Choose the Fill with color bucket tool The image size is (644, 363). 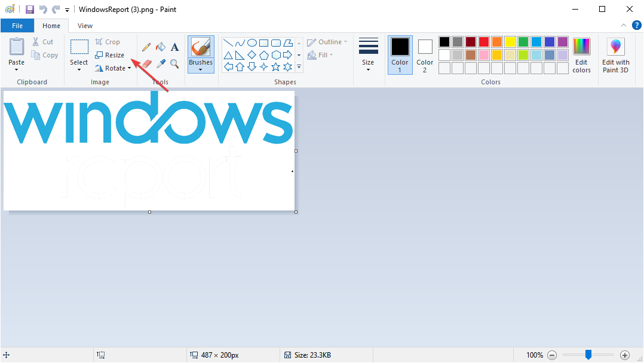click(161, 47)
